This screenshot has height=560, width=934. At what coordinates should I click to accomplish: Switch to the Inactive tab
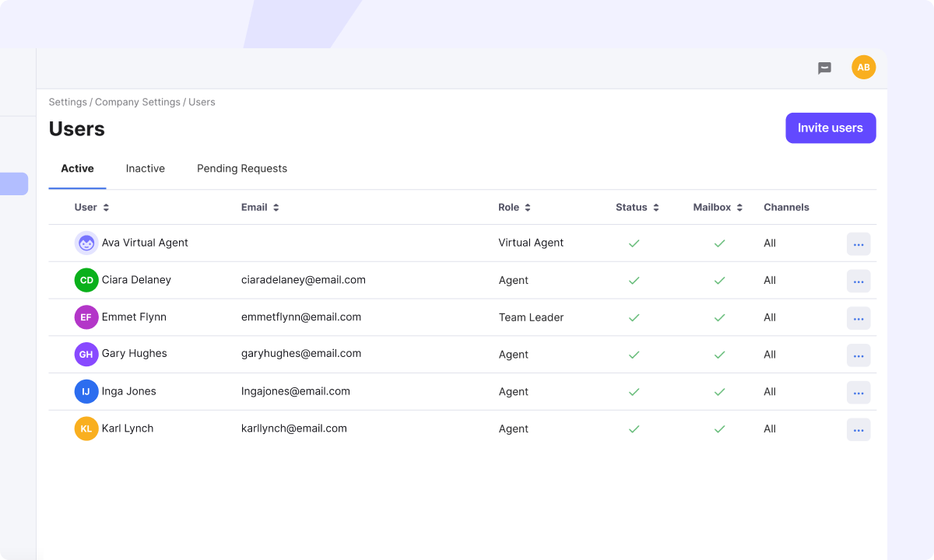[x=145, y=168]
